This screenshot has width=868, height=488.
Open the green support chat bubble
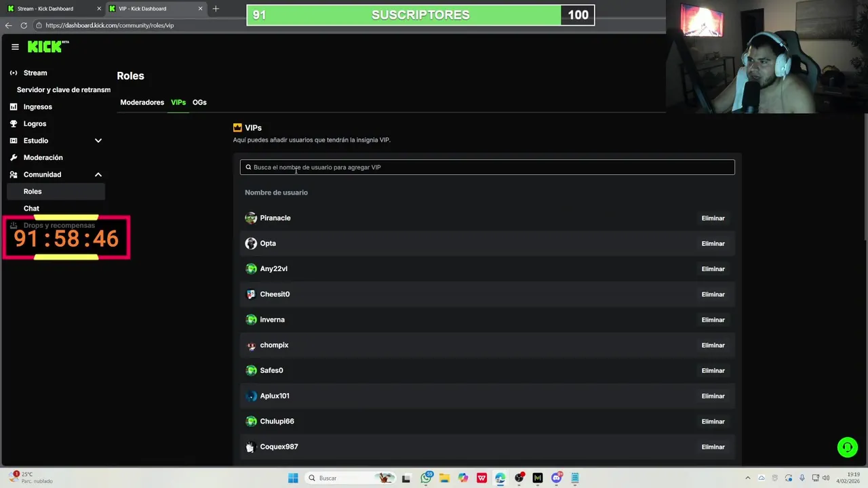coord(847,447)
